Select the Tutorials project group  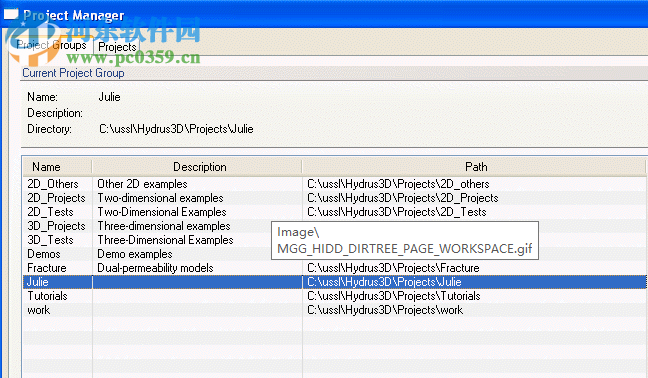[x=47, y=296]
